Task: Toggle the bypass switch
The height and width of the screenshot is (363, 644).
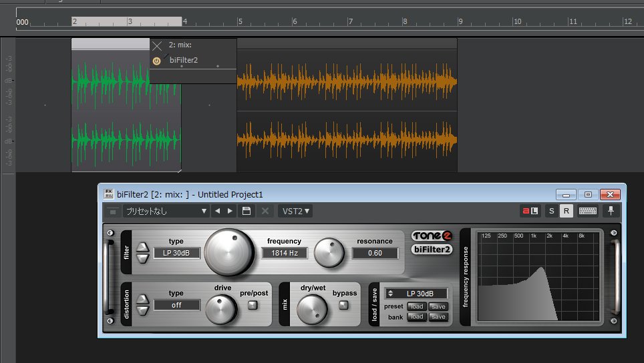Action: coord(343,305)
